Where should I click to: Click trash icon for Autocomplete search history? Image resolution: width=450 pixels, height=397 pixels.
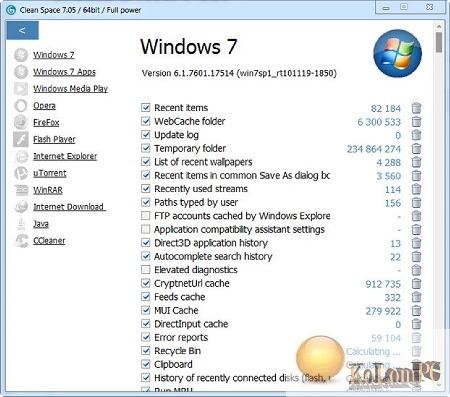(x=416, y=257)
